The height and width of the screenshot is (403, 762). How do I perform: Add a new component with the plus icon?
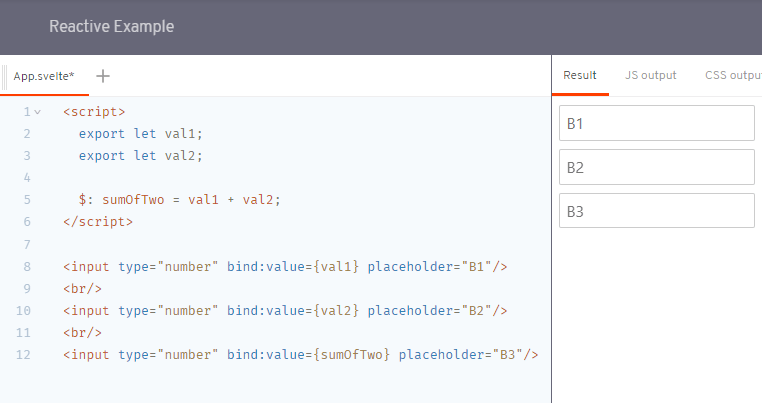tap(103, 76)
